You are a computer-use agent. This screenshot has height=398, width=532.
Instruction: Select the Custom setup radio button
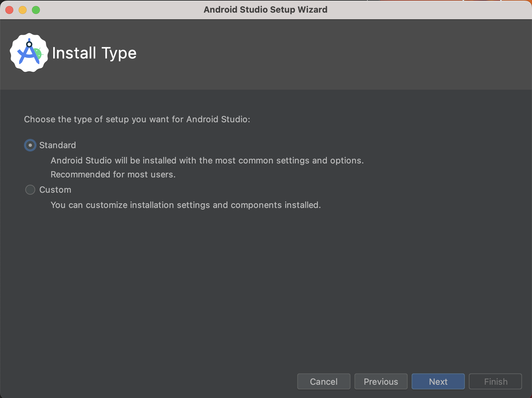(30, 190)
